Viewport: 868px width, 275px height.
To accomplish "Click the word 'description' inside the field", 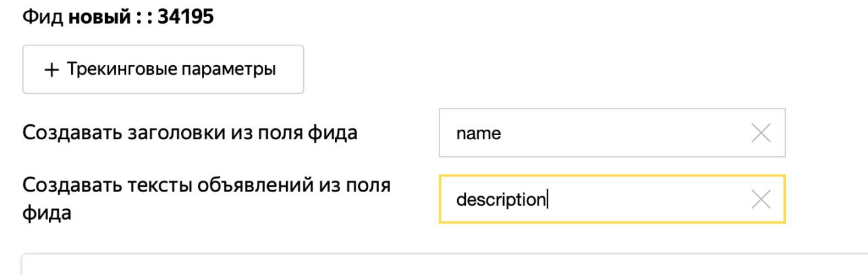I will point(500,200).
